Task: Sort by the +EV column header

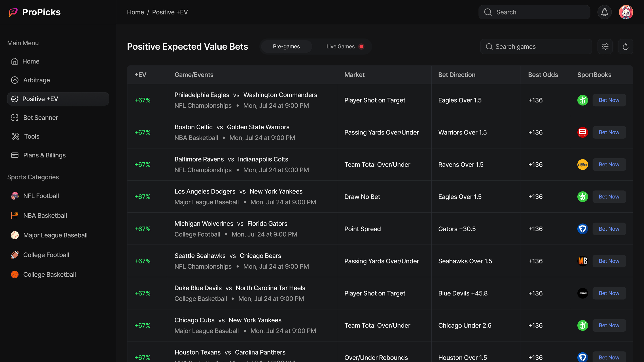Action: [x=140, y=75]
